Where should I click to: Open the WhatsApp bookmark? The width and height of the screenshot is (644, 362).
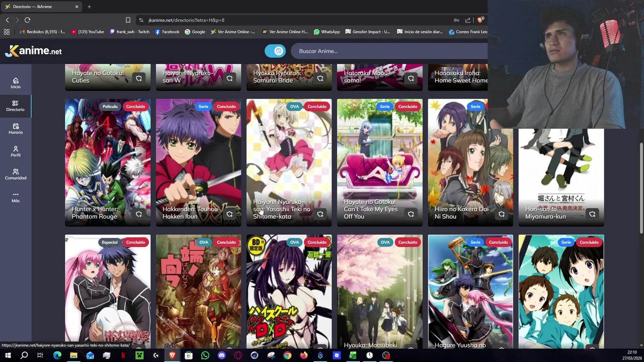pos(327,32)
